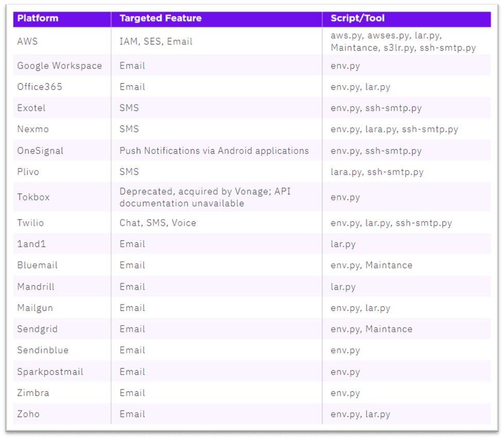This screenshot has height=439, width=504.
Task: Click the Nexmo platform name
Action: pyautogui.click(x=33, y=129)
